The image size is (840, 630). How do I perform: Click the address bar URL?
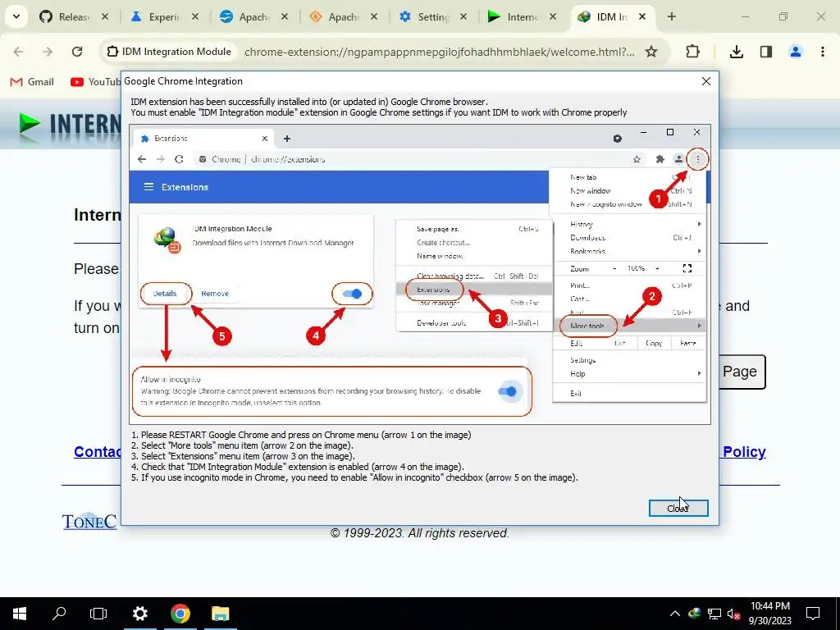point(440,52)
